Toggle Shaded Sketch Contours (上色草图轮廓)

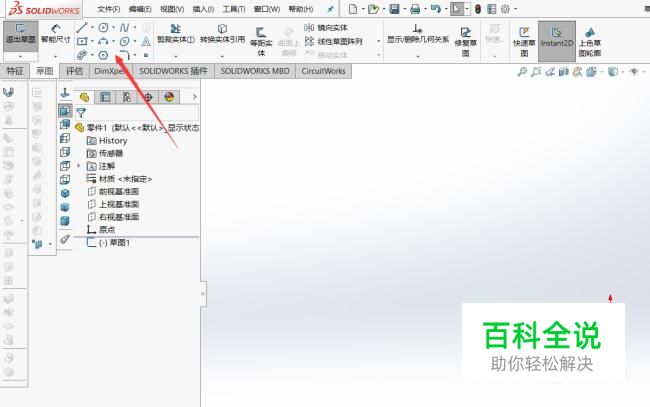point(589,41)
